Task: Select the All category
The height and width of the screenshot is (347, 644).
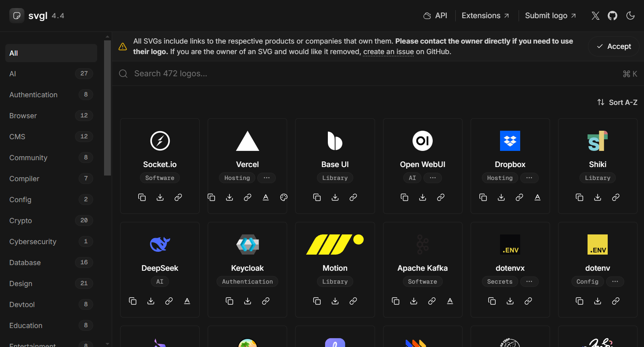Action: (51, 53)
